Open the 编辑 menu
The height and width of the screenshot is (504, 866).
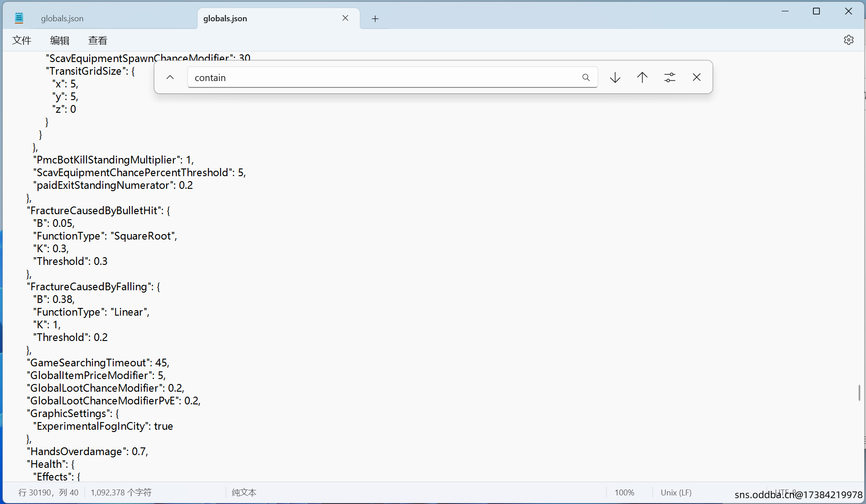(x=59, y=40)
